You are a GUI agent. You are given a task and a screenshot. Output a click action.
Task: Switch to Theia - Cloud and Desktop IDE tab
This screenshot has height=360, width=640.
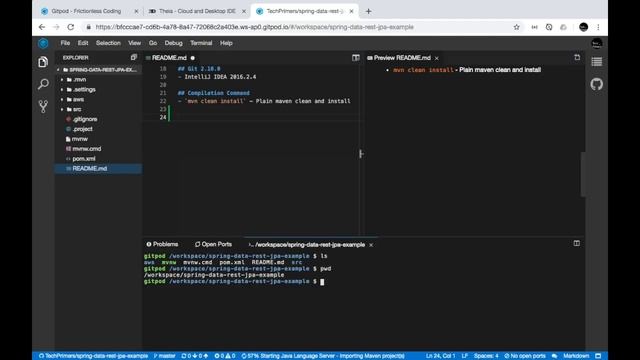click(x=198, y=11)
